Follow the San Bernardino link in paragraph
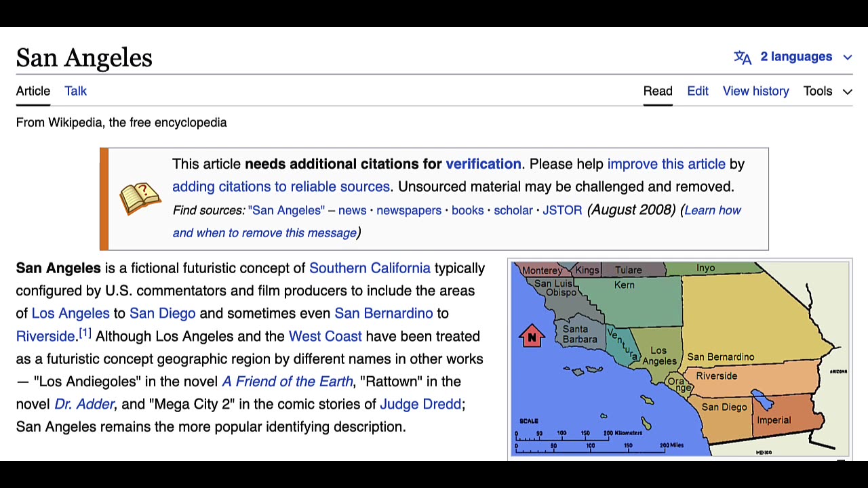This screenshot has width=868, height=488. click(x=383, y=313)
